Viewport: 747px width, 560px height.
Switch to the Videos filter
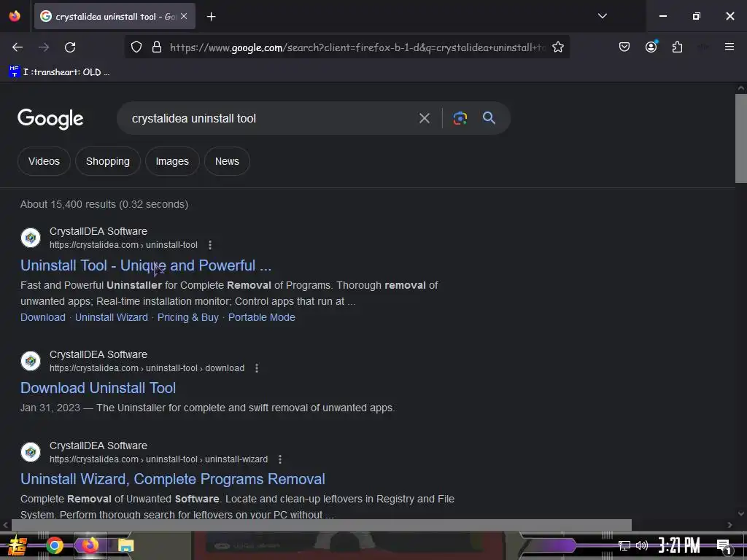pyautogui.click(x=44, y=161)
